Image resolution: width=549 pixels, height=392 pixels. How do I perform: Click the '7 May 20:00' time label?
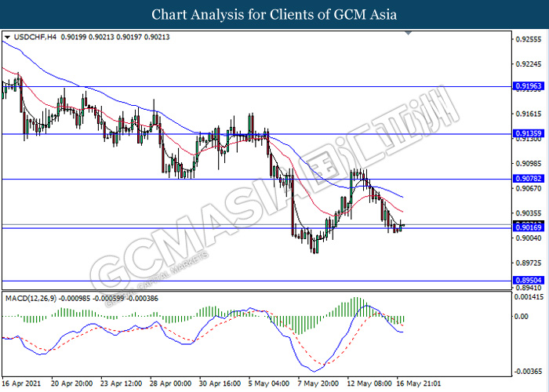point(318,383)
